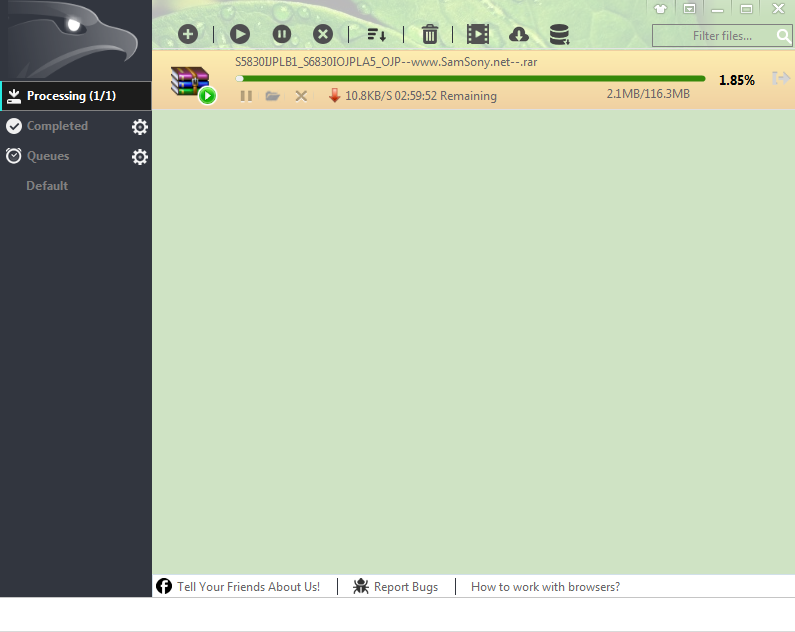The width and height of the screenshot is (795, 632).
Task: Open the Report Bugs link
Action: point(395,587)
